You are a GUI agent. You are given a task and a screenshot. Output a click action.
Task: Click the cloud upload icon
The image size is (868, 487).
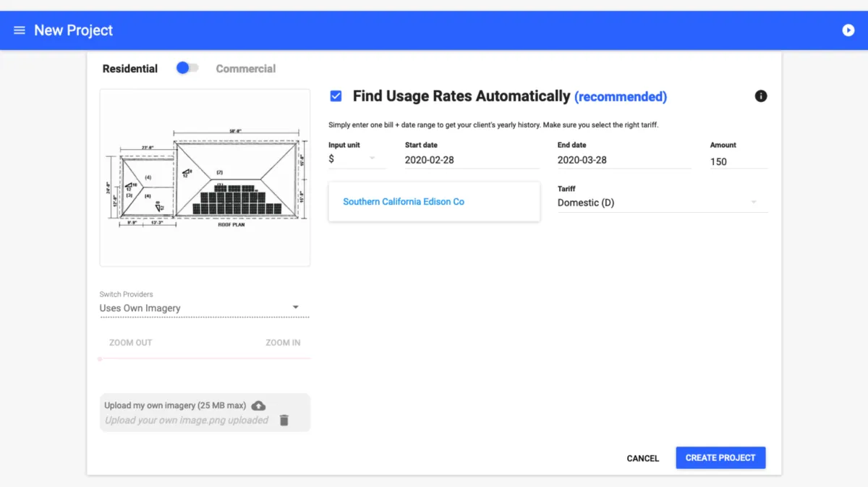coord(258,405)
